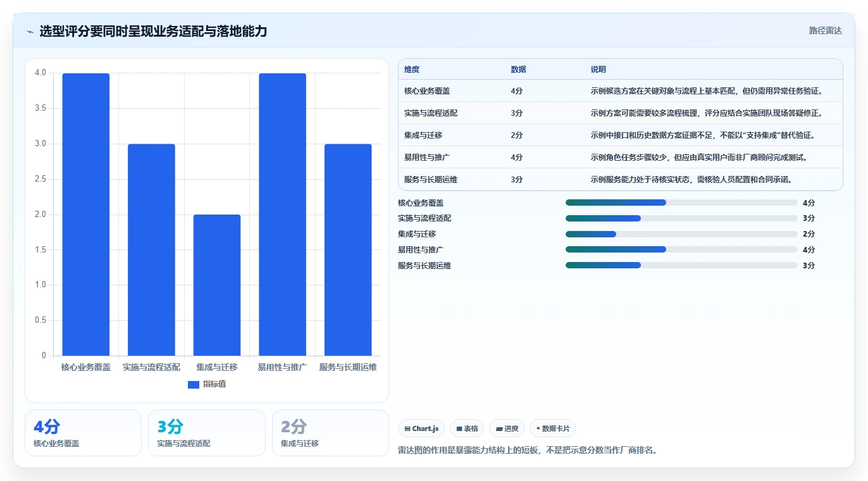Click the 集成与迁移 cell in the table

point(423,135)
